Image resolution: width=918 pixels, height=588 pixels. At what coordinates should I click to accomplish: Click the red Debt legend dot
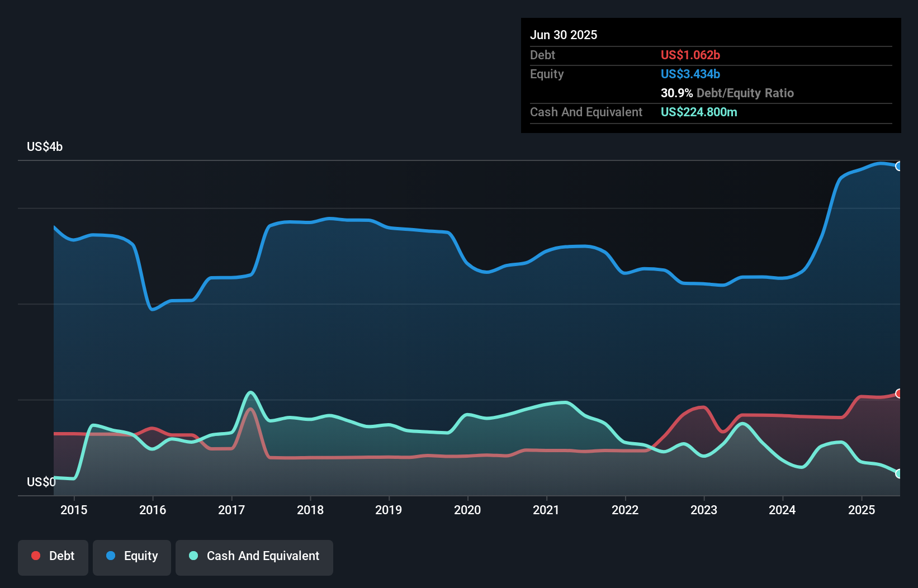point(36,556)
